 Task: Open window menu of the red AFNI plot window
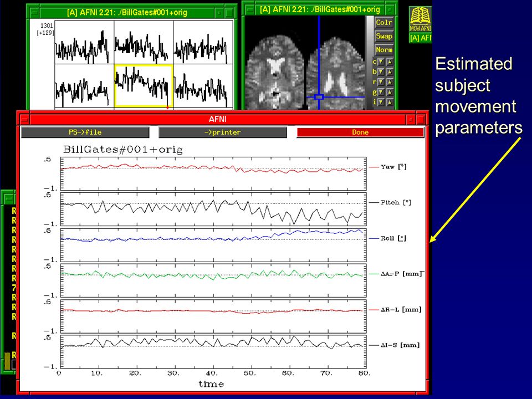[24, 120]
